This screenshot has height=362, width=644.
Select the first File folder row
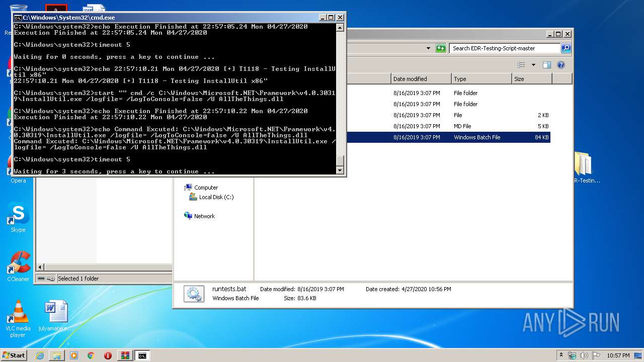[x=448, y=93]
